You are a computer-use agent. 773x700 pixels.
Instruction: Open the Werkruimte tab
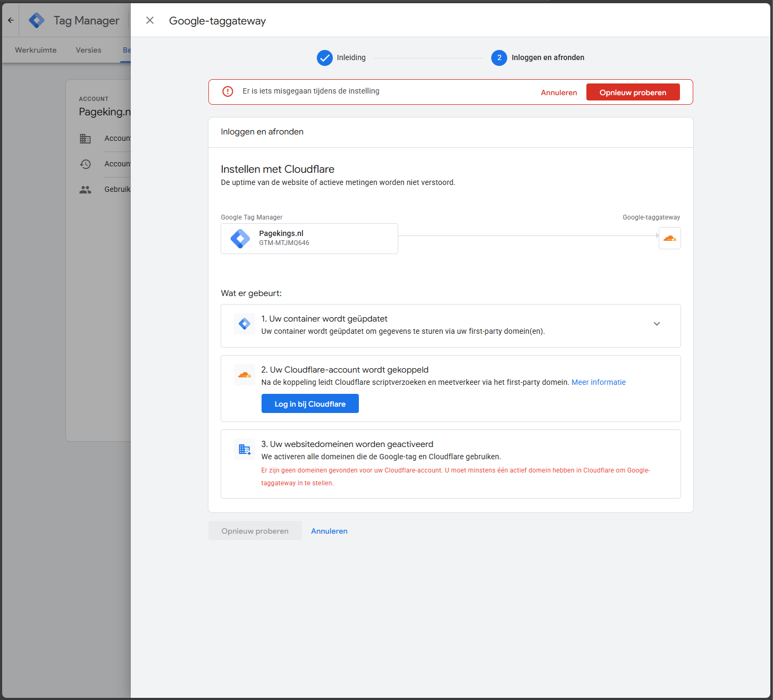36,50
